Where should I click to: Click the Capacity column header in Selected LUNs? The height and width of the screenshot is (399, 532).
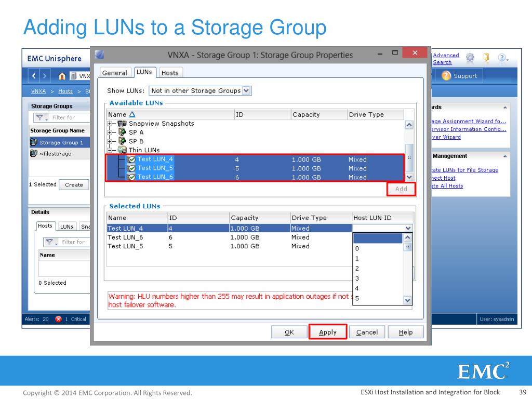260,218
